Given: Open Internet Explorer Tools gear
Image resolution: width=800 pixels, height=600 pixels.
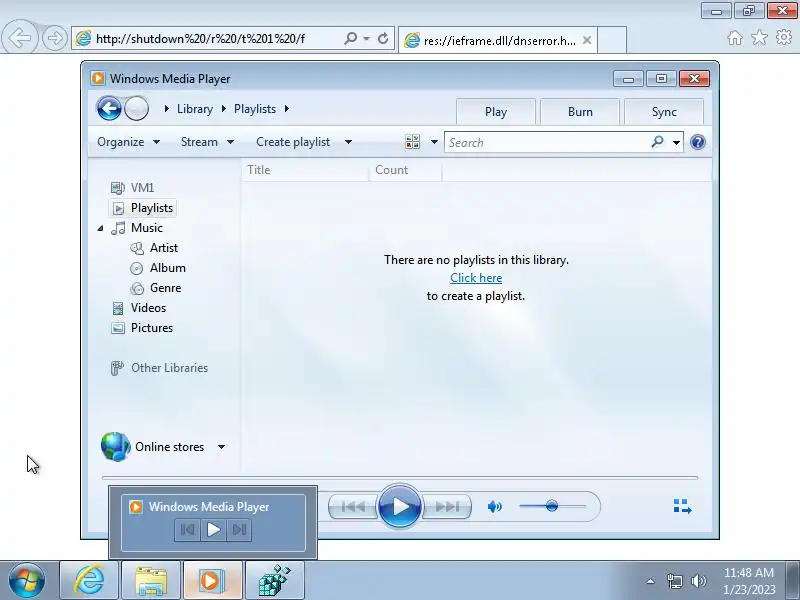Looking at the screenshot, I should pyautogui.click(x=784, y=37).
